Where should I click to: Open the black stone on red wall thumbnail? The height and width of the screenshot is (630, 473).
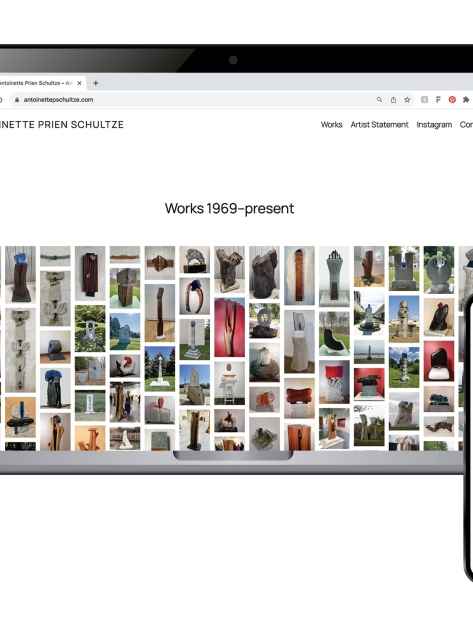pos(438,362)
